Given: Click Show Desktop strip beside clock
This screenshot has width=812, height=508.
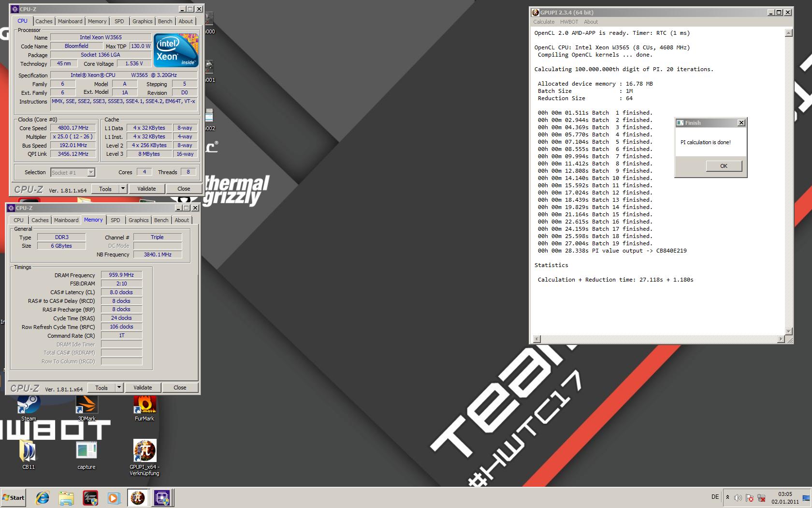Looking at the screenshot, I should tap(806, 498).
